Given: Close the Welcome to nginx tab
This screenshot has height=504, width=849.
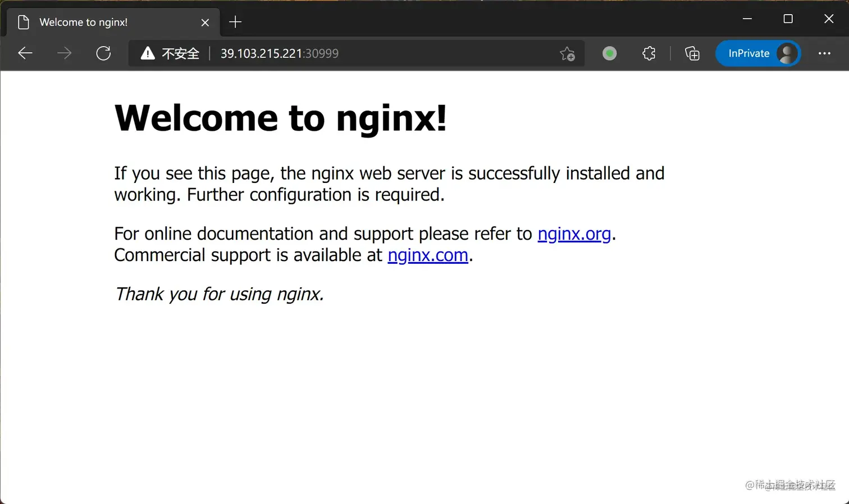Looking at the screenshot, I should [x=205, y=22].
